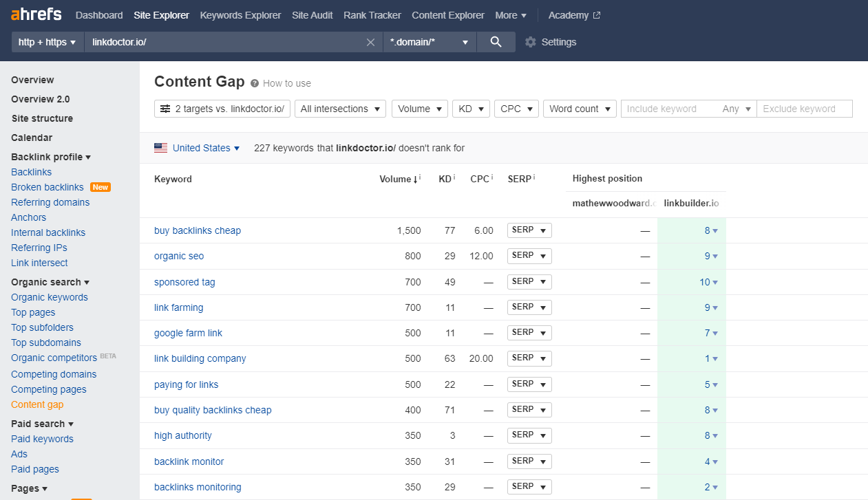868x500 pixels.
Task: Open the More menu
Action: tap(511, 15)
